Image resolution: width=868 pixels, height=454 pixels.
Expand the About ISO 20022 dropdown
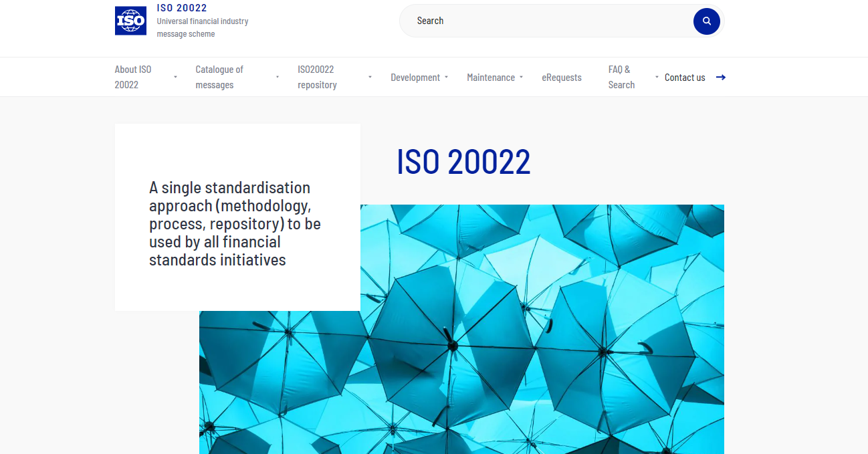[175, 77]
